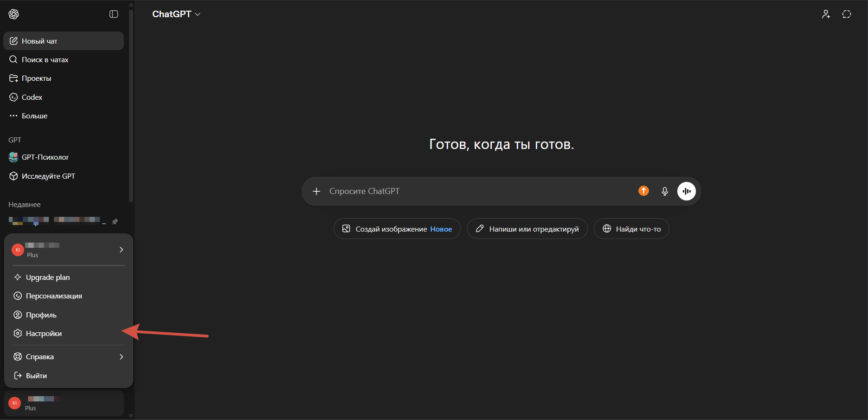Open the account submenu chevron beside Plus

coord(122,250)
